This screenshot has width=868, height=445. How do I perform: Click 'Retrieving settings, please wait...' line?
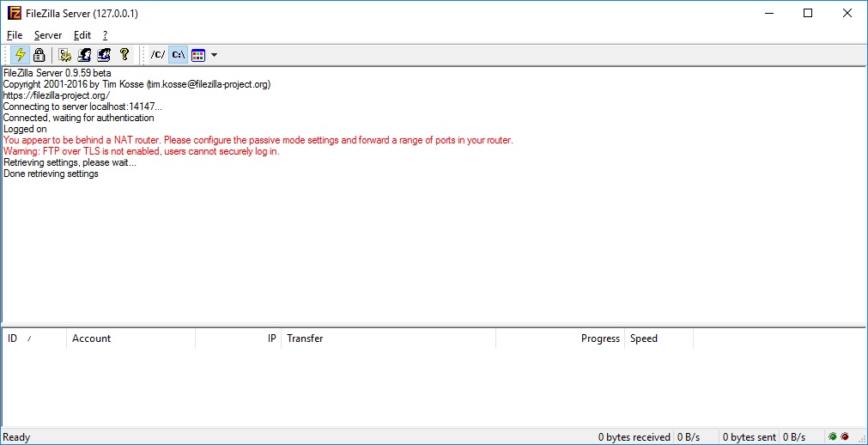(x=70, y=162)
